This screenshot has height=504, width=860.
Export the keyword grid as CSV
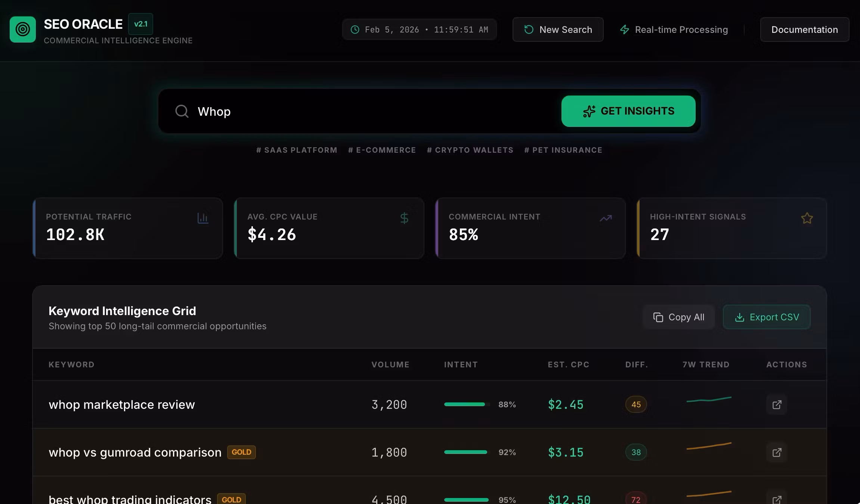tap(767, 317)
